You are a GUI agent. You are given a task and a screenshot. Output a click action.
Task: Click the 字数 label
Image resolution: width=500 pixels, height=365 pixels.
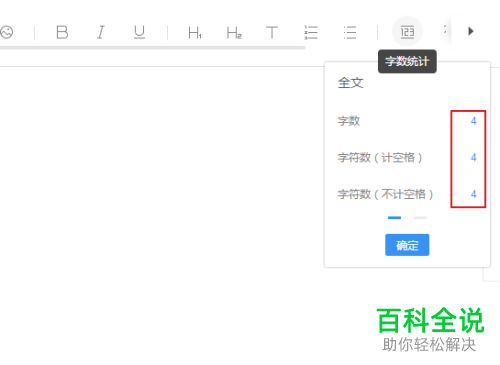pos(349,121)
